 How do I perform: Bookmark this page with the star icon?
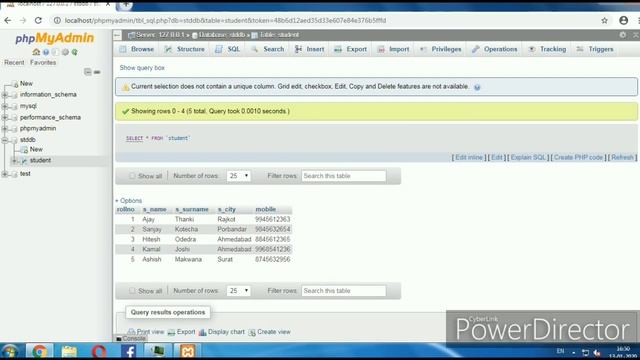[604, 20]
